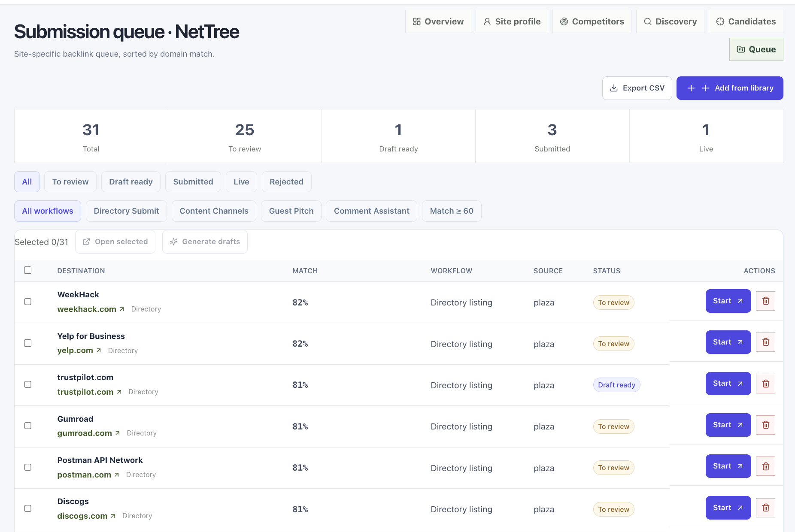Toggle the select-all checkbox in table header
The width and height of the screenshot is (795, 532).
point(28,270)
